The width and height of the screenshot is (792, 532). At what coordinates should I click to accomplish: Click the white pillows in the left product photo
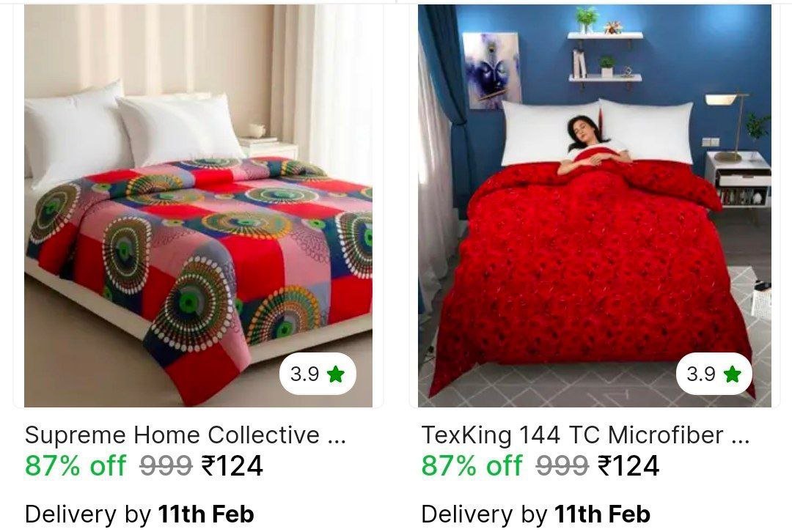tap(131, 131)
